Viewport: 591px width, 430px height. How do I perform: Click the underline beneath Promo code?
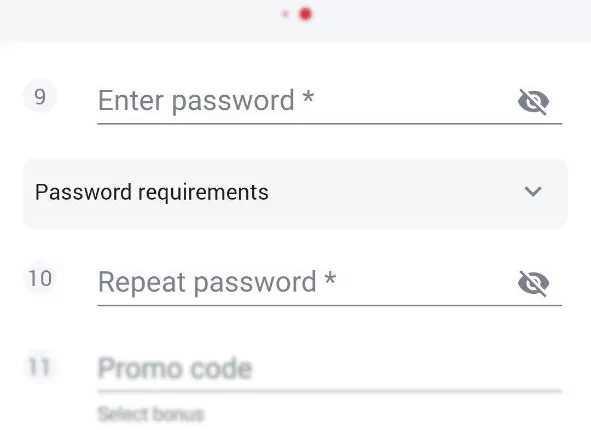(x=329, y=391)
